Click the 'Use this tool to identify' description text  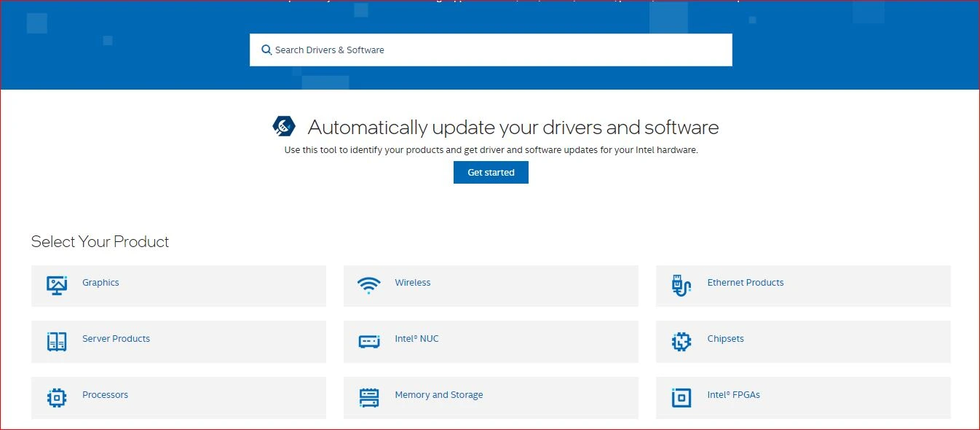click(x=491, y=150)
